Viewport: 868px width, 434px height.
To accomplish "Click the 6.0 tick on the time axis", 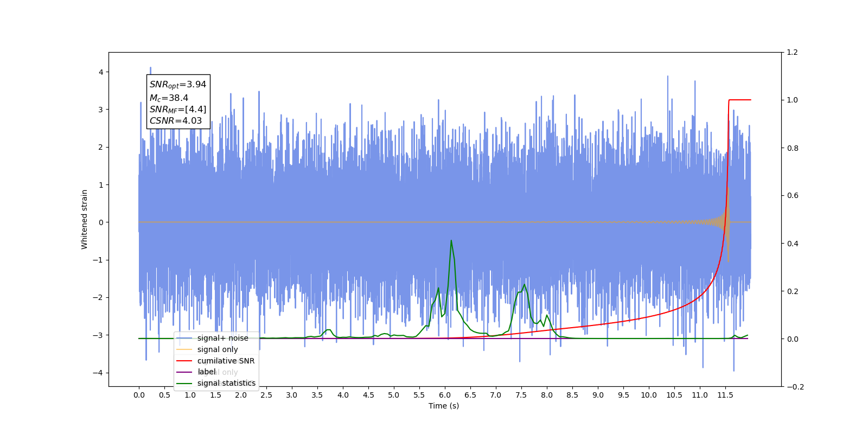I will 445,395.
